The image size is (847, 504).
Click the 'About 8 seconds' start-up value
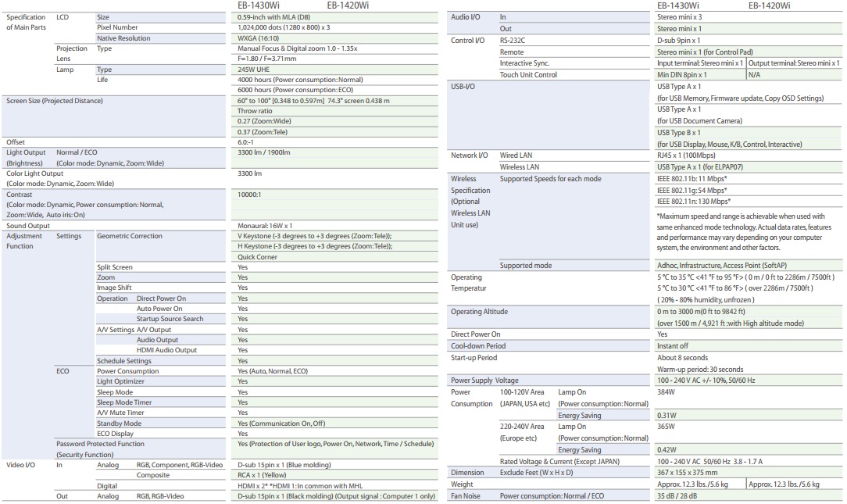point(683,359)
